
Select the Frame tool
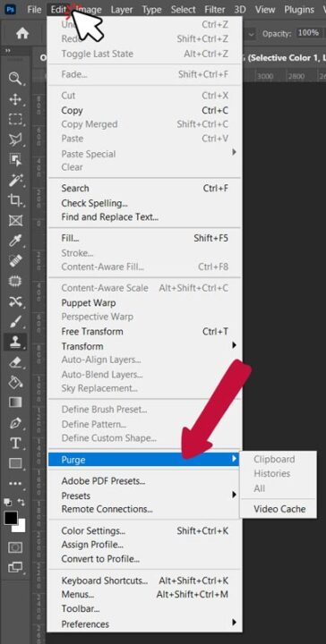pos(15,220)
